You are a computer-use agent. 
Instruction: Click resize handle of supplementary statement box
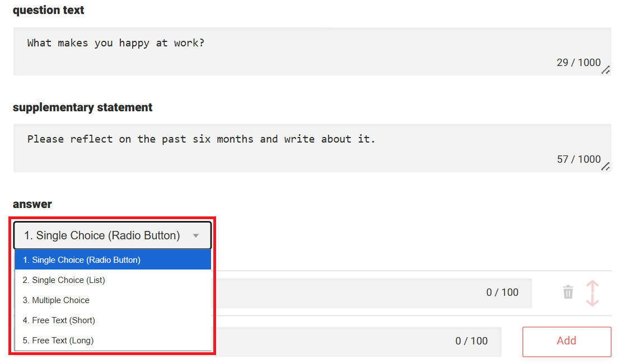click(x=605, y=167)
